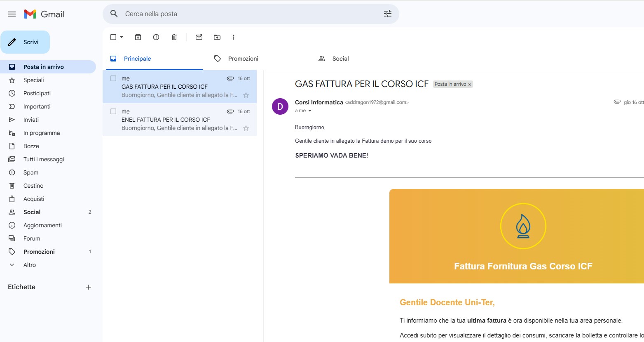644x342 pixels.
Task: Open the main Gmail hamburger menu
Action: click(12, 13)
